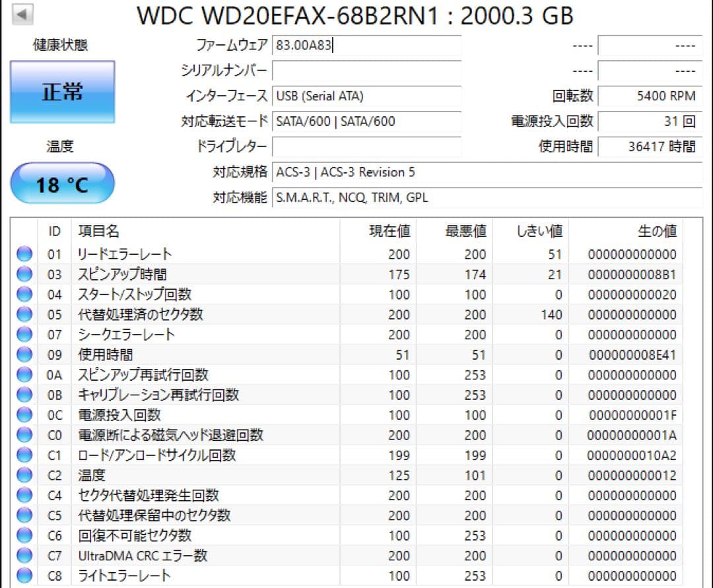Click the 生の値 column header
Screen dimensions: 713x588
(x=658, y=231)
